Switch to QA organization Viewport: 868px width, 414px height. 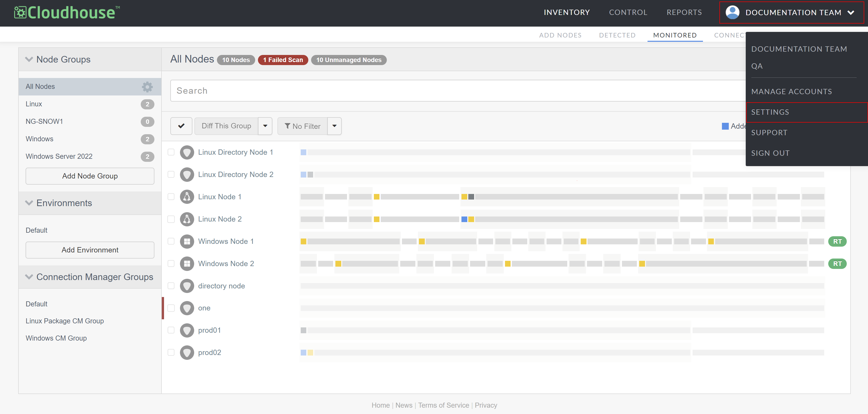coord(756,66)
